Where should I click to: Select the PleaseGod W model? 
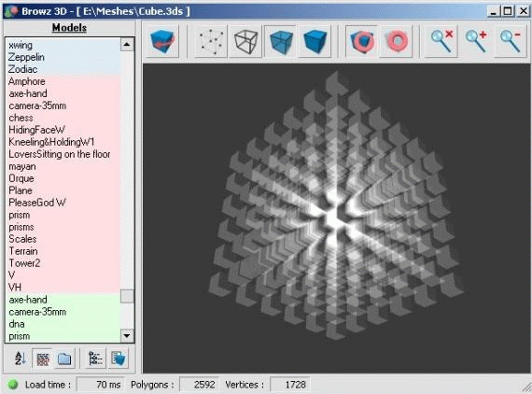[63, 203]
